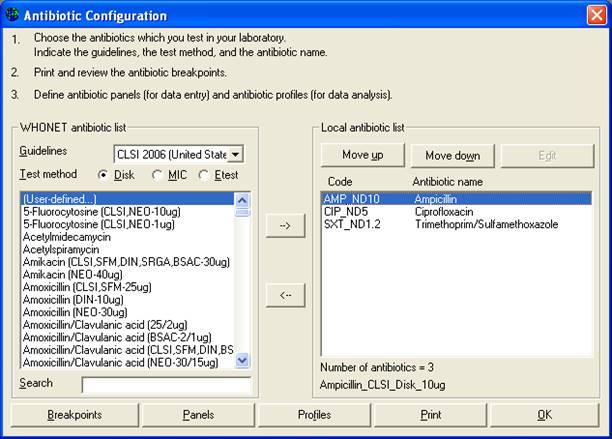Select Amoxicillin (DIN-10ug)
The width and height of the screenshot is (612, 439).
[x=128, y=300]
